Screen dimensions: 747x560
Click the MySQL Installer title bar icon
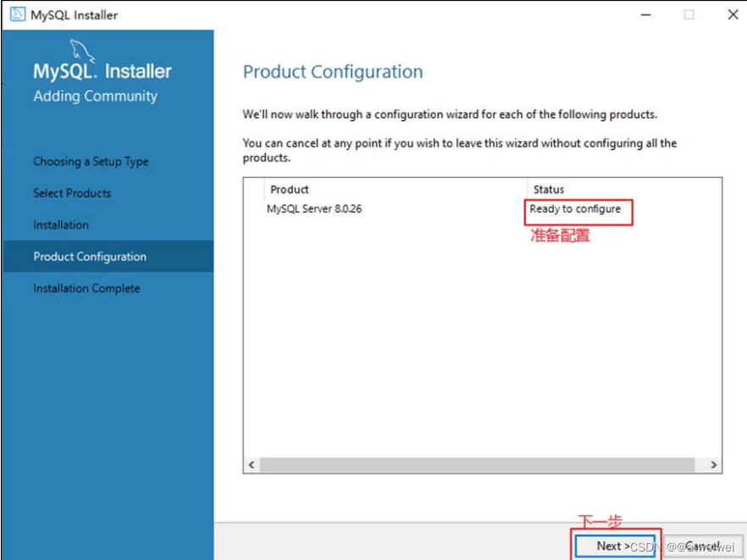(18, 14)
